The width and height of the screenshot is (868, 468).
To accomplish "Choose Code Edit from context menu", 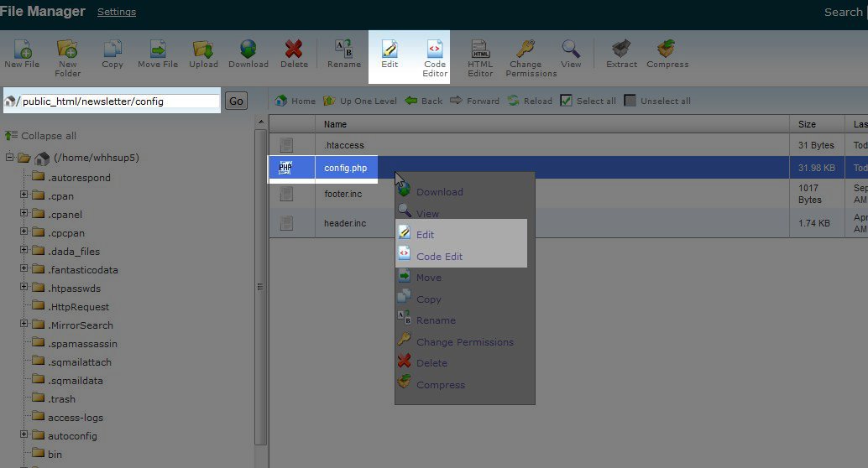I will [x=439, y=257].
